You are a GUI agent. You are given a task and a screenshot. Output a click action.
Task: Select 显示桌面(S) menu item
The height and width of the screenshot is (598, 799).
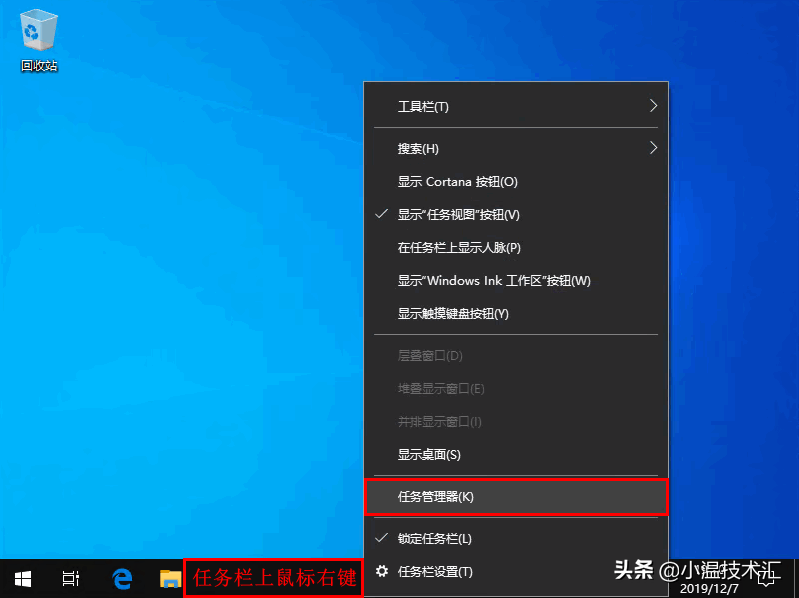tap(516, 454)
